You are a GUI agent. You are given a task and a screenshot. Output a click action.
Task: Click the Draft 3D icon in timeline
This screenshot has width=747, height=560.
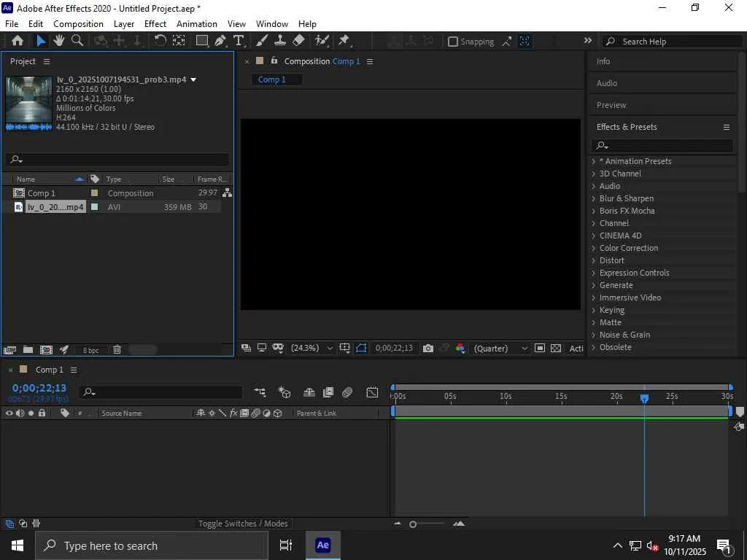tap(285, 392)
